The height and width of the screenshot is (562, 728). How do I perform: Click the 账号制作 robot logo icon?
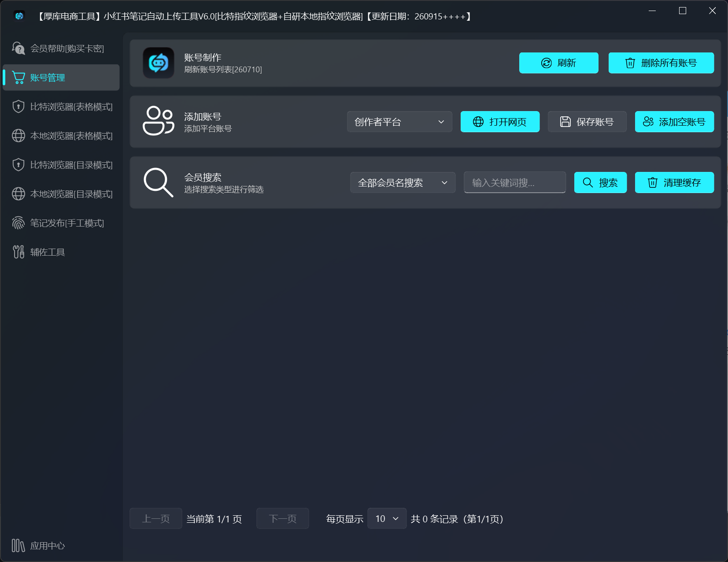[159, 63]
